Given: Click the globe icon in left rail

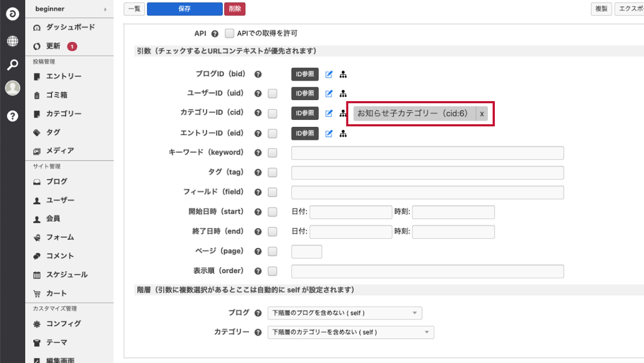Looking at the screenshot, I should 12,41.
